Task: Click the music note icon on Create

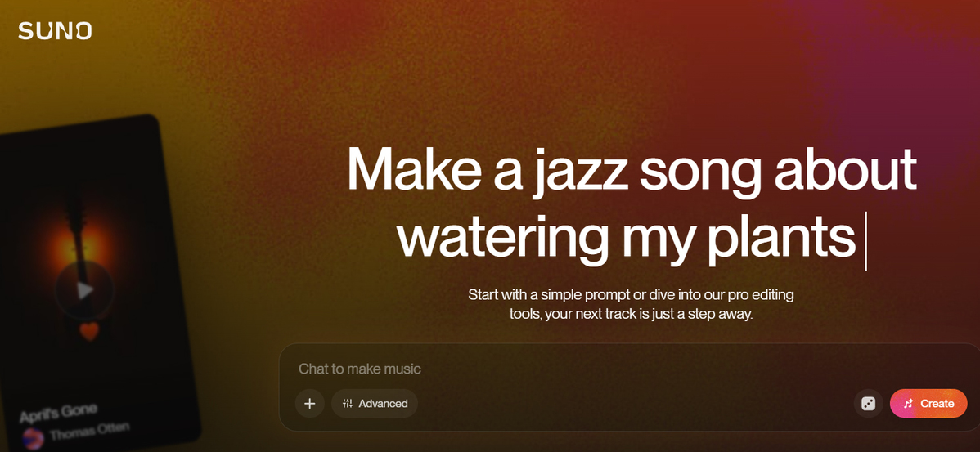Action: [x=908, y=403]
